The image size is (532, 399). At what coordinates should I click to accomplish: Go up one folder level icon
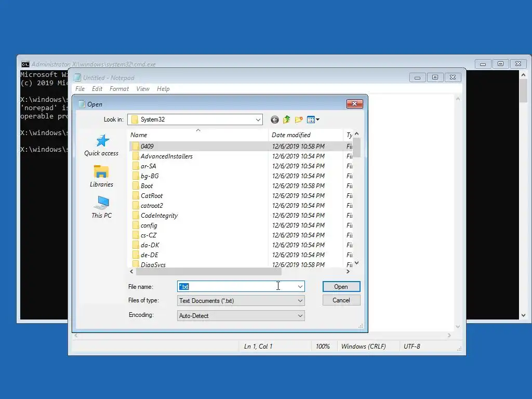pos(287,119)
